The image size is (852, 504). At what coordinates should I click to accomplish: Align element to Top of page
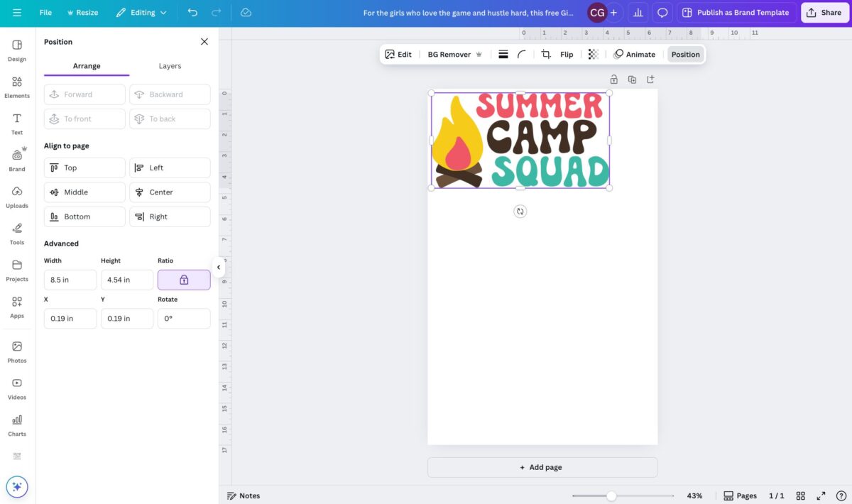point(84,168)
